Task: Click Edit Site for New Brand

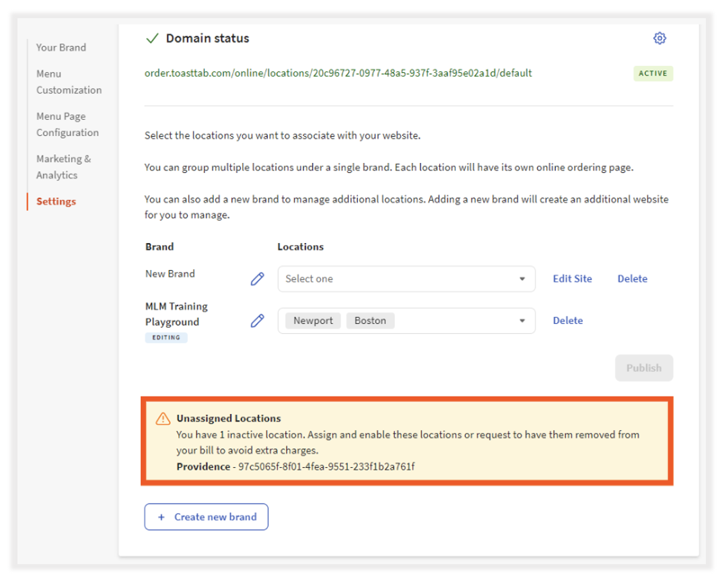Action: point(572,279)
